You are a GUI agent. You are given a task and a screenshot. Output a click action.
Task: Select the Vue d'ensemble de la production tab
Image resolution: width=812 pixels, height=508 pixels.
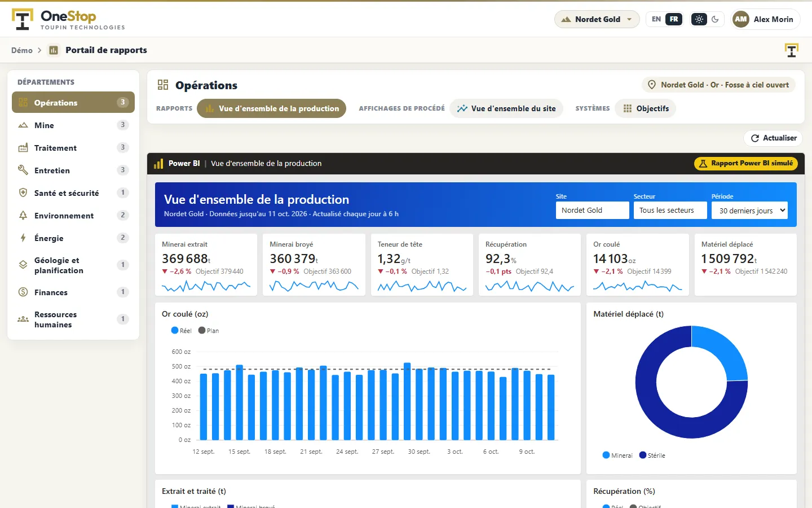tap(271, 108)
